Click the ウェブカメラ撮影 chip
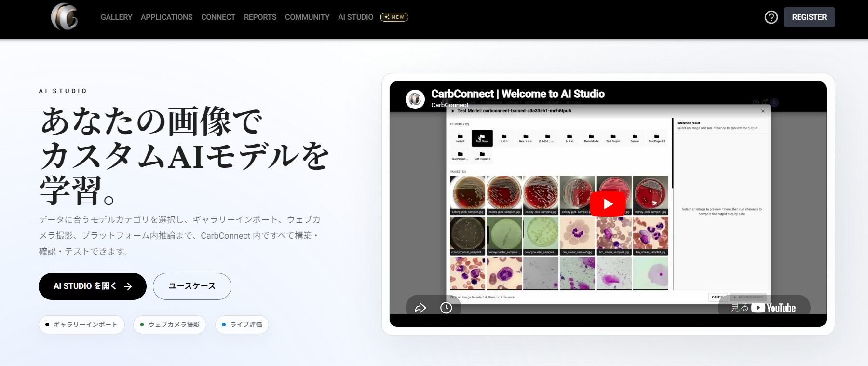Image resolution: width=868 pixels, height=366 pixels. click(170, 325)
